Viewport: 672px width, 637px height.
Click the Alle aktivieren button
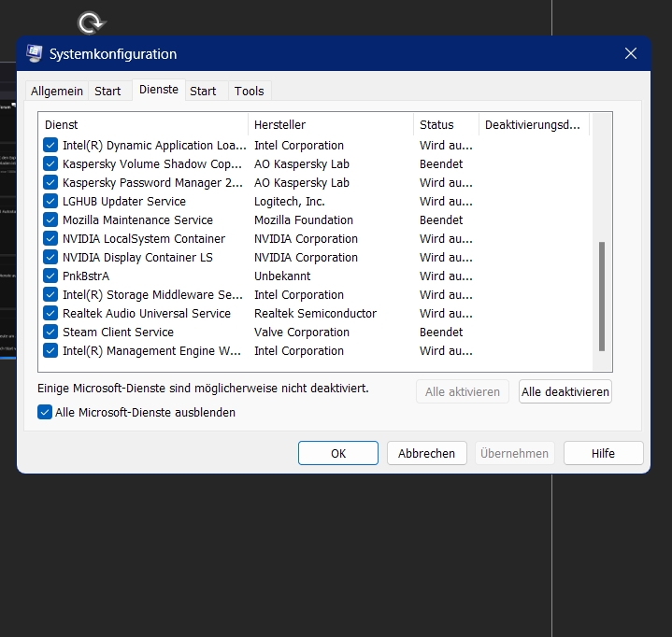click(463, 391)
